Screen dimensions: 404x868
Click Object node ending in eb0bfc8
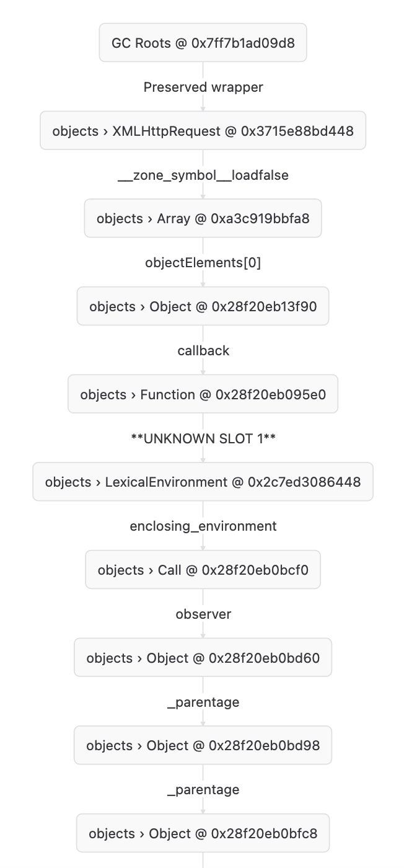[x=203, y=833]
